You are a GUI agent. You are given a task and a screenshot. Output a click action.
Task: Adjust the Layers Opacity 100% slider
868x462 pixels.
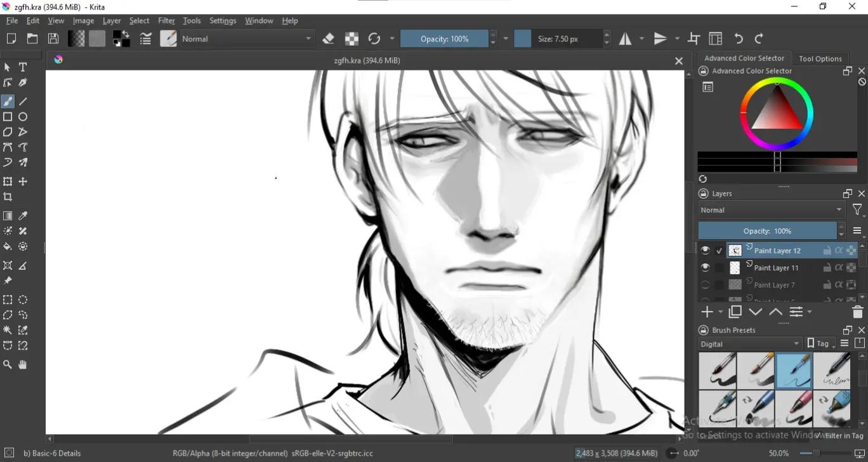[767, 231]
